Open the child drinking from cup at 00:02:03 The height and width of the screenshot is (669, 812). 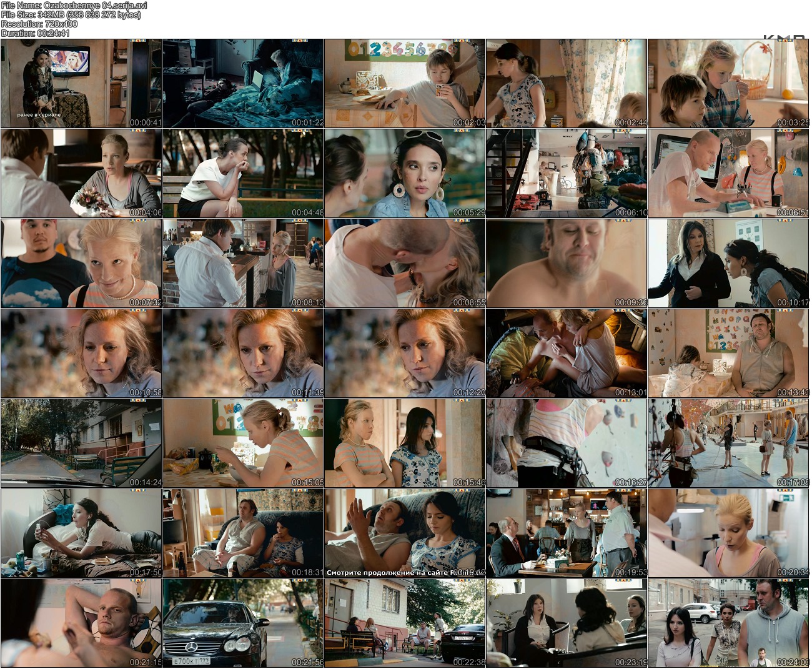point(405,84)
